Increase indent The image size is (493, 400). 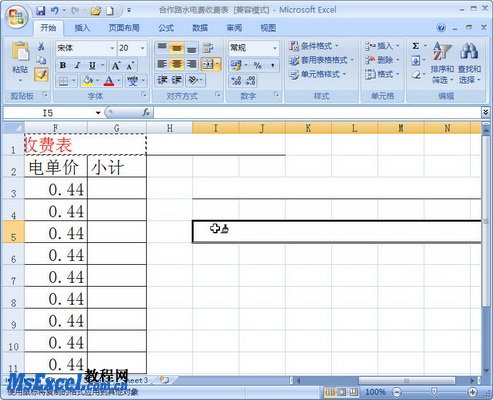(176, 80)
